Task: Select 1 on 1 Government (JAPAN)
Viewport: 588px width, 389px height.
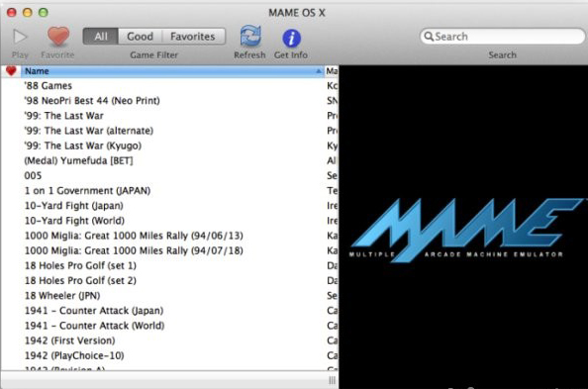Action: point(169,191)
